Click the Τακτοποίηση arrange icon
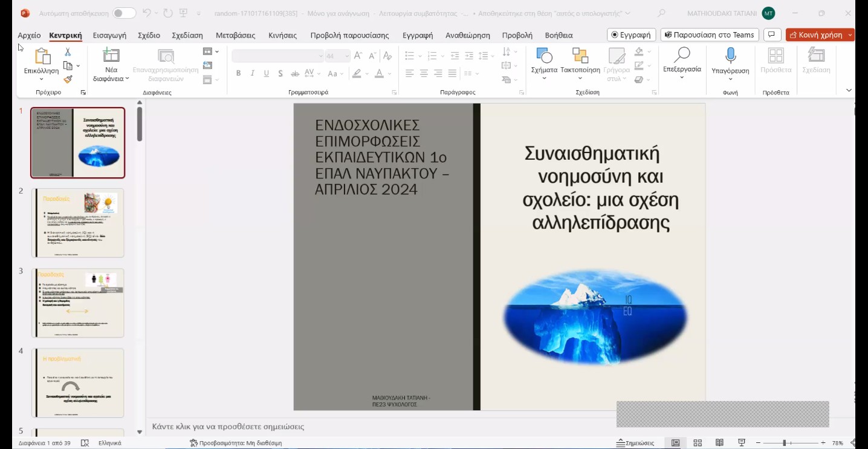 (580, 56)
